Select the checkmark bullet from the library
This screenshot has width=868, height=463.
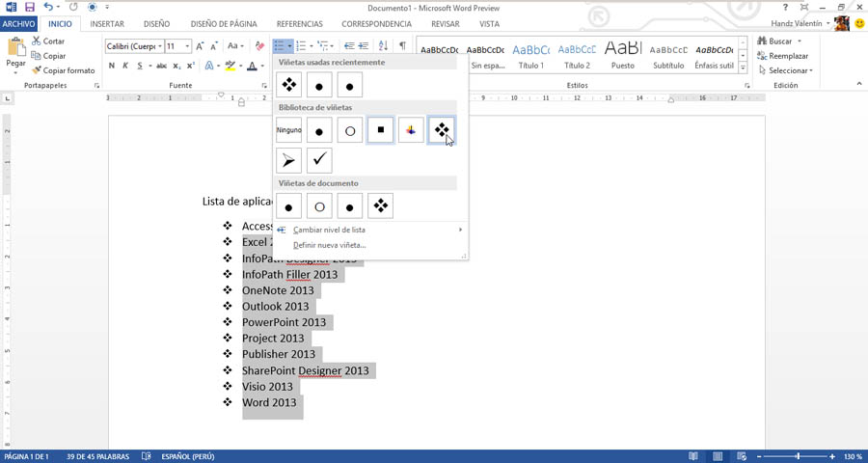tap(319, 160)
